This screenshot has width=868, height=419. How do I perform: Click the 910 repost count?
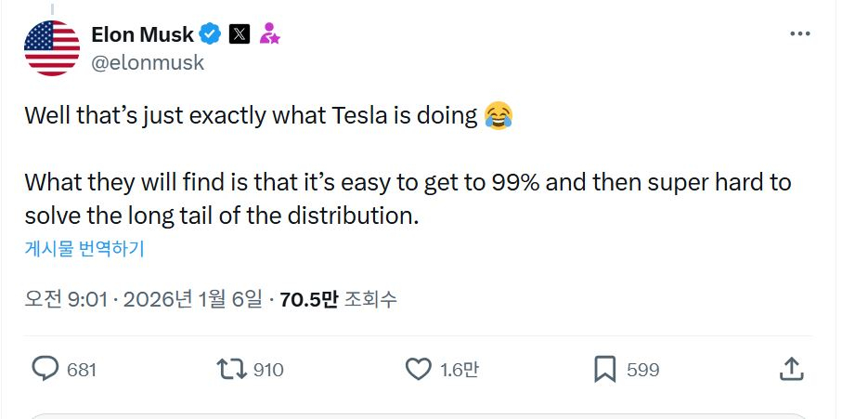click(x=268, y=370)
